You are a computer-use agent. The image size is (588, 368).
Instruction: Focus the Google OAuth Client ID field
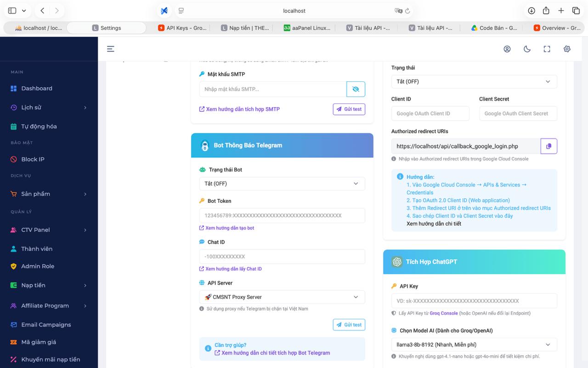click(x=430, y=114)
